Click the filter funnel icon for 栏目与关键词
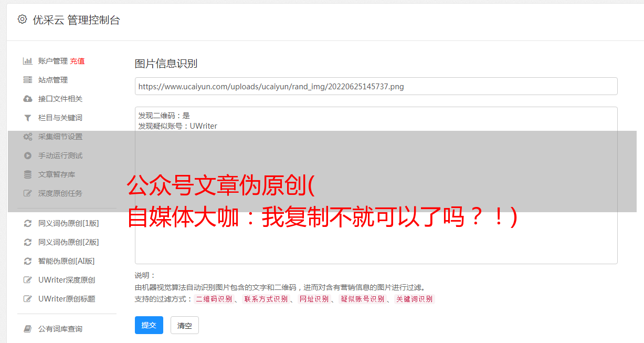 (28, 118)
